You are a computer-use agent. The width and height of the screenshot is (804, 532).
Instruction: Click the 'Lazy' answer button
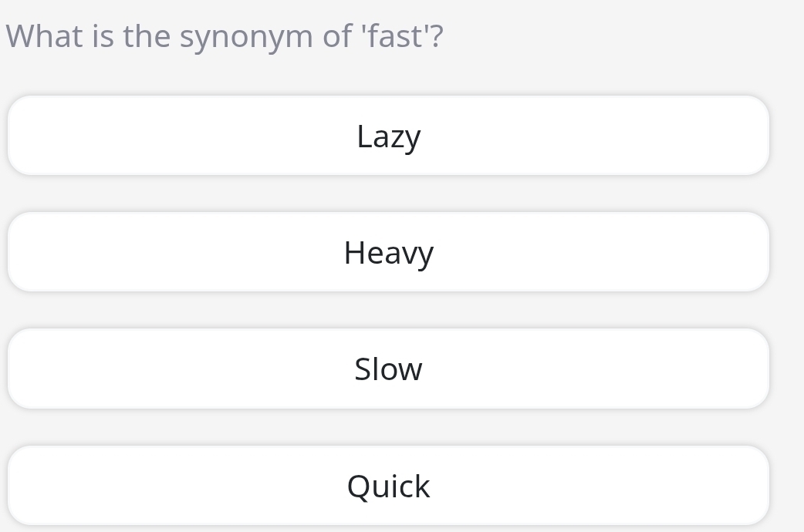tap(388, 136)
